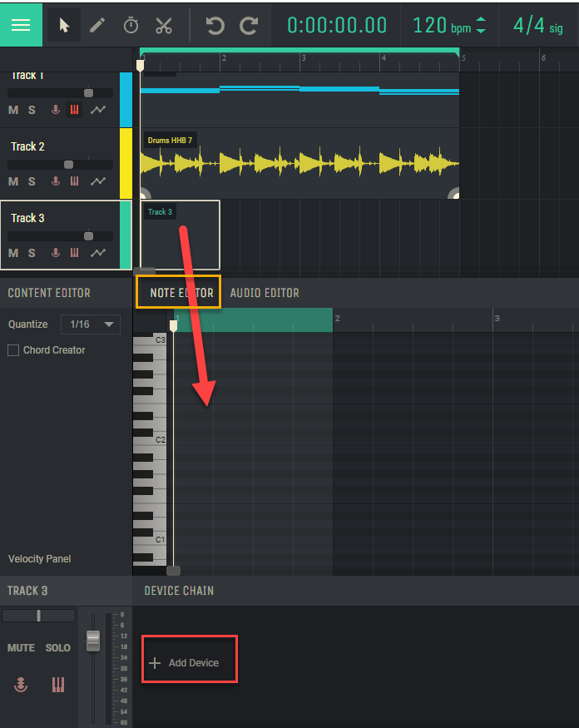579x728 pixels.
Task: Click the arrangement playhead marker
Action: 140,65
